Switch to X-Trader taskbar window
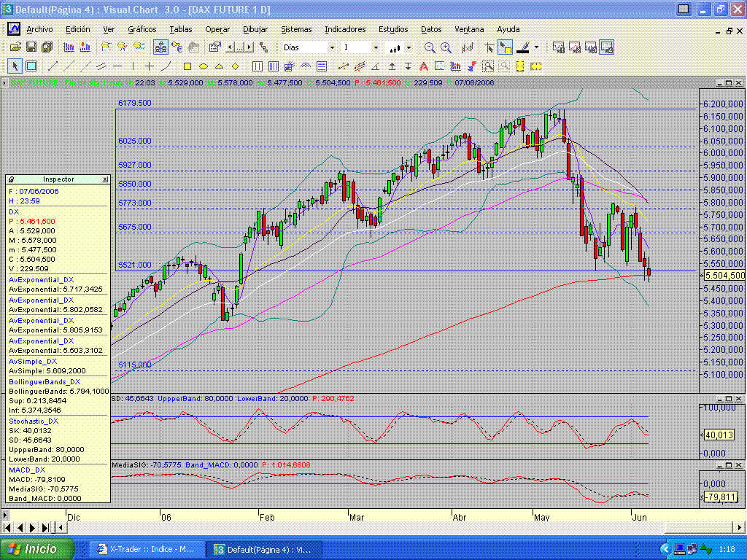The height and width of the screenshot is (560, 747). (x=148, y=550)
